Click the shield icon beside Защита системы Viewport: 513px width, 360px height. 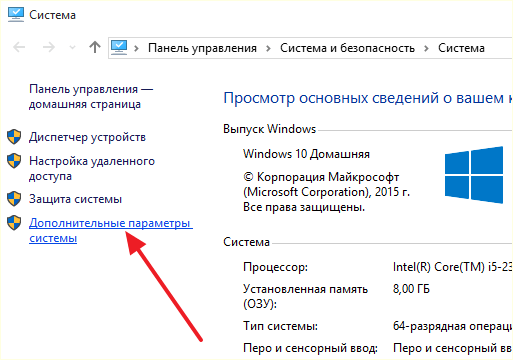(x=14, y=199)
